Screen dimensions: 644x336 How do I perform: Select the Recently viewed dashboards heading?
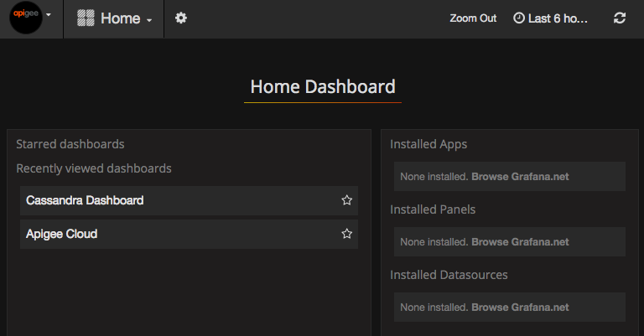coord(94,168)
